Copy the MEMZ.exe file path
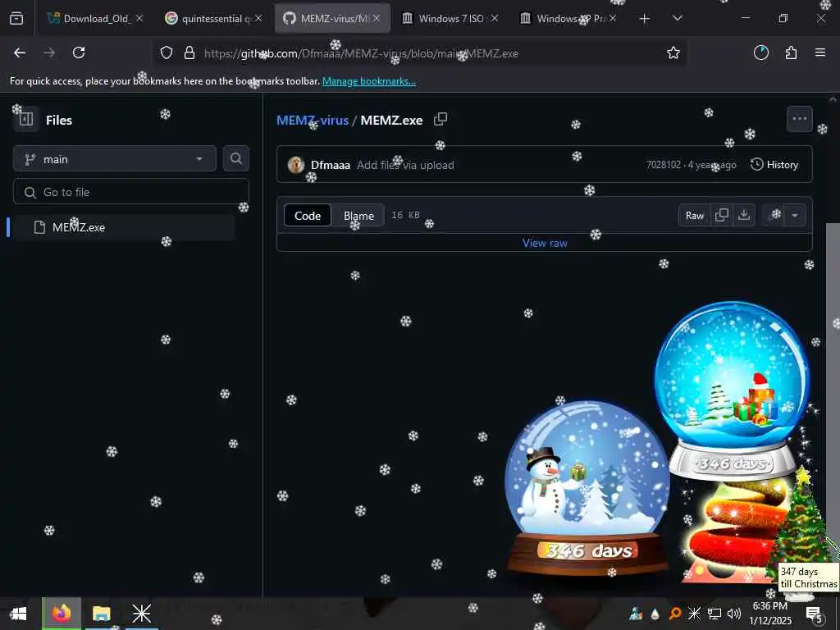Image resolution: width=840 pixels, height=630 pixels. tap(441, 119)
